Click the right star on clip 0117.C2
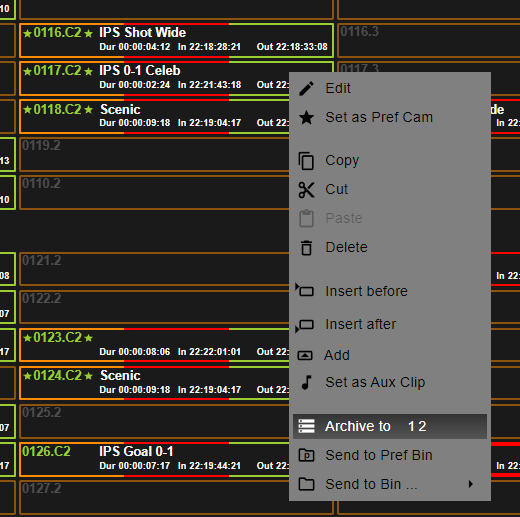 pyautogui.click(x=88, y=71)
